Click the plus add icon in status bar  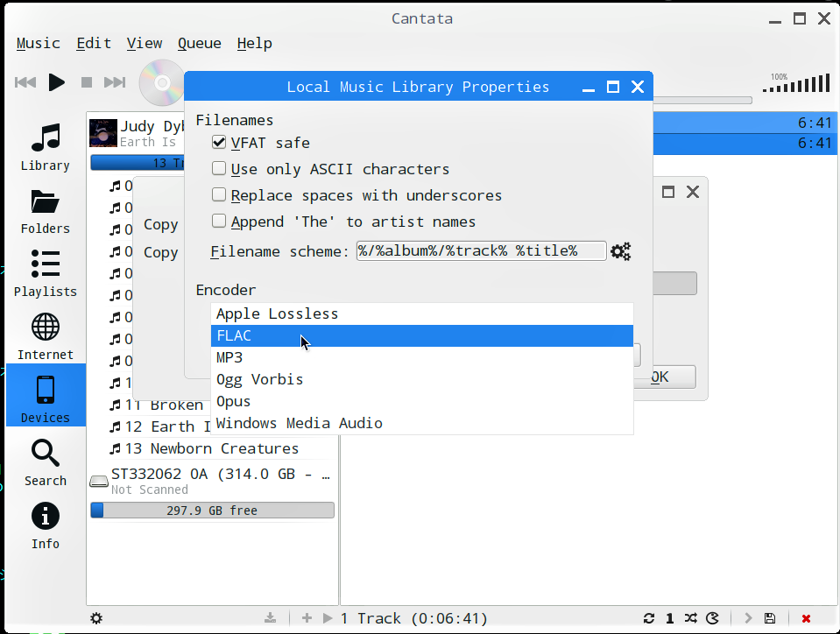coord(307,618)
